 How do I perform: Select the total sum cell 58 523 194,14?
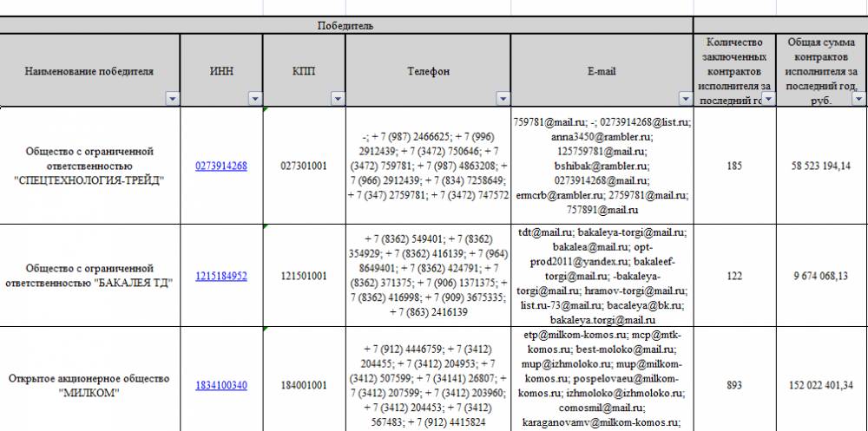tap(820, 166)
